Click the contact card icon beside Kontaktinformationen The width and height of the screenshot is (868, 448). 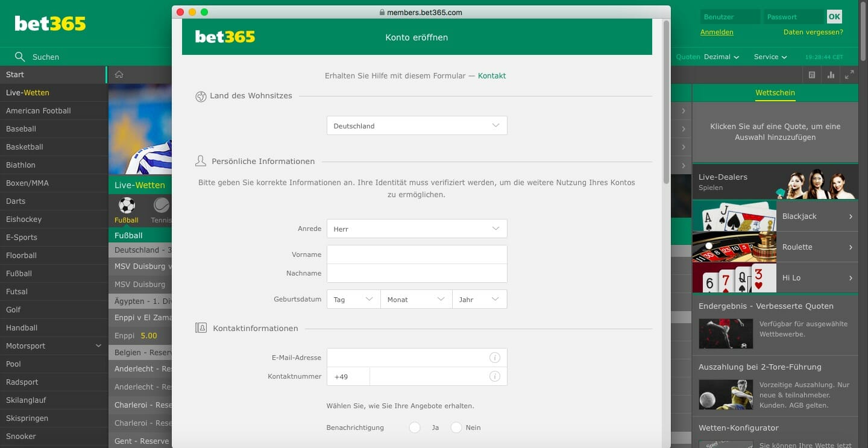pyautogui.click(x=201, y=328)
